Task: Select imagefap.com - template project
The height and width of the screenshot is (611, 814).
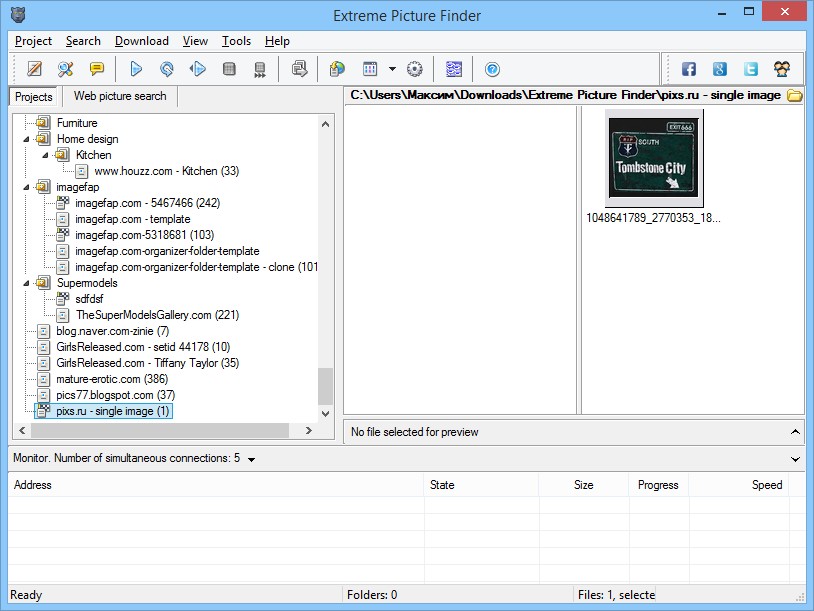Action: pyautogui.click(x=132, y=219)
